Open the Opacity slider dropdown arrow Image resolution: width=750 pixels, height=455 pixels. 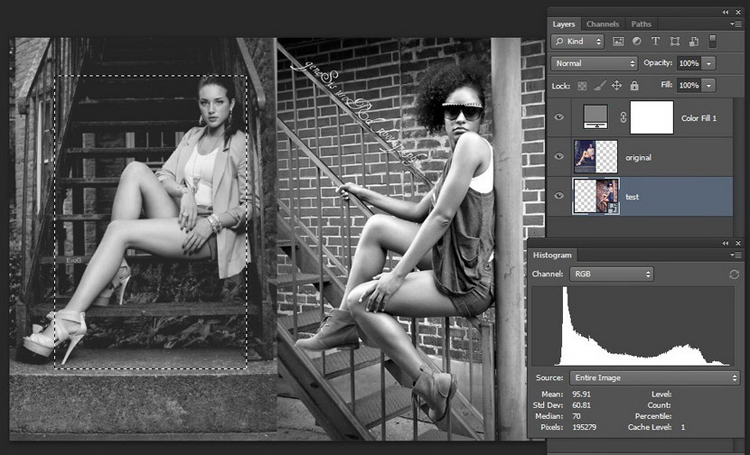[709, 63]
